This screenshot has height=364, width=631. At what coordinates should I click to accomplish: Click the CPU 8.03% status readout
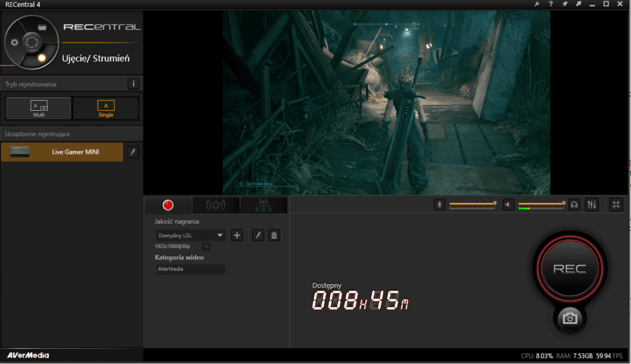(537, 356)
